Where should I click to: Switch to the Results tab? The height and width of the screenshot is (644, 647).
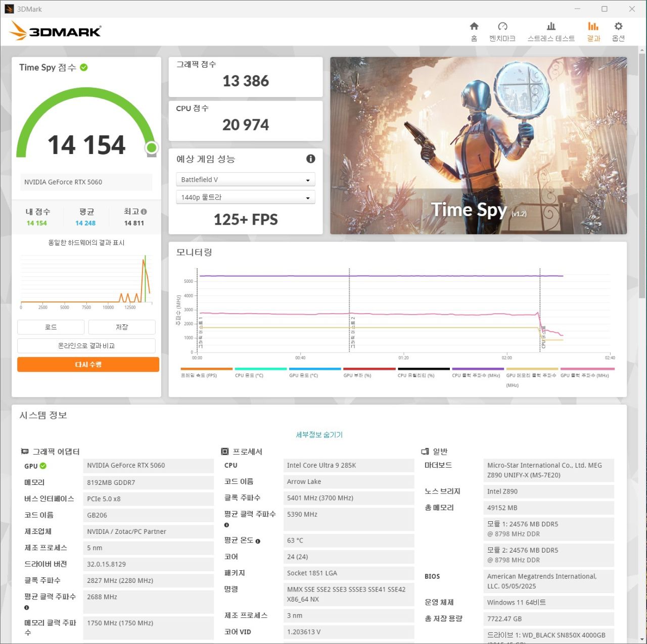593,31
